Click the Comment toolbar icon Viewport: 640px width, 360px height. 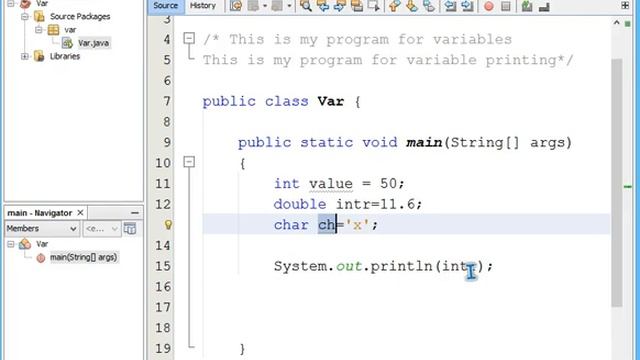[x=527, y=6]
